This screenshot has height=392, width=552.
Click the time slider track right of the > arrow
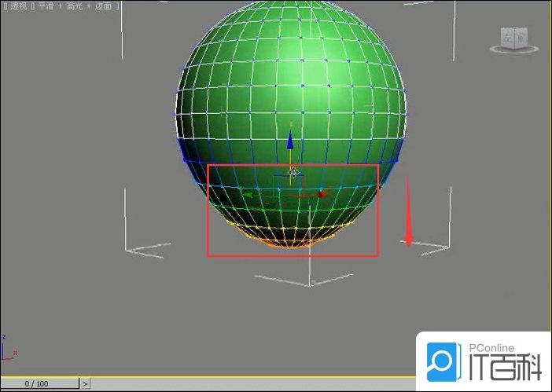[252, 383]
